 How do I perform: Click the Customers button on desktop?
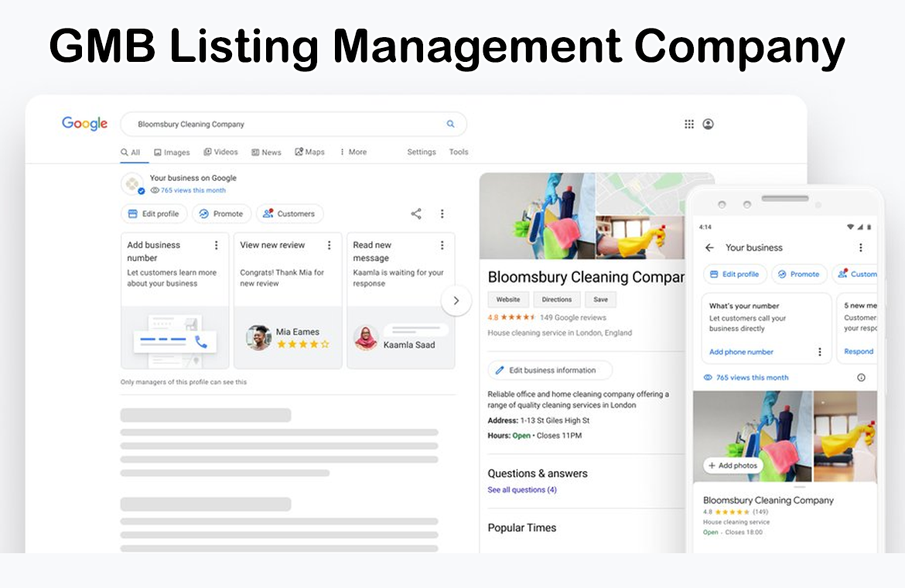[x=289, y=214]
